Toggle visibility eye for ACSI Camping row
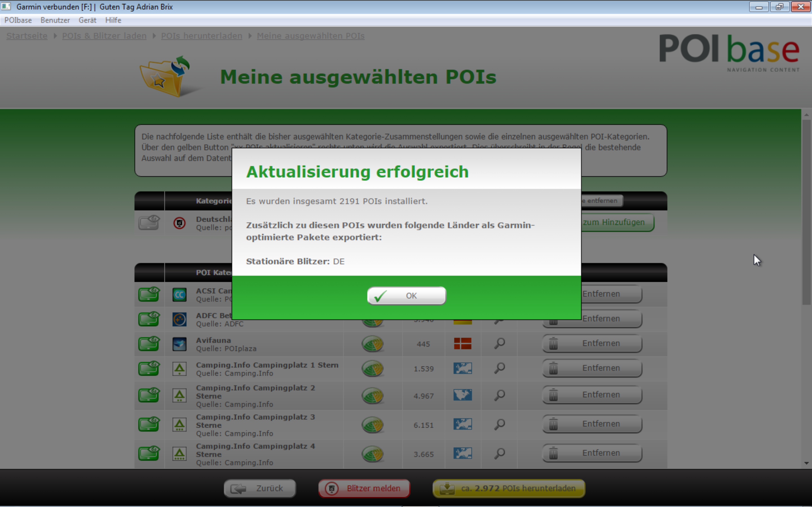This screenshot has width=812, height=507. coord(149,294)
